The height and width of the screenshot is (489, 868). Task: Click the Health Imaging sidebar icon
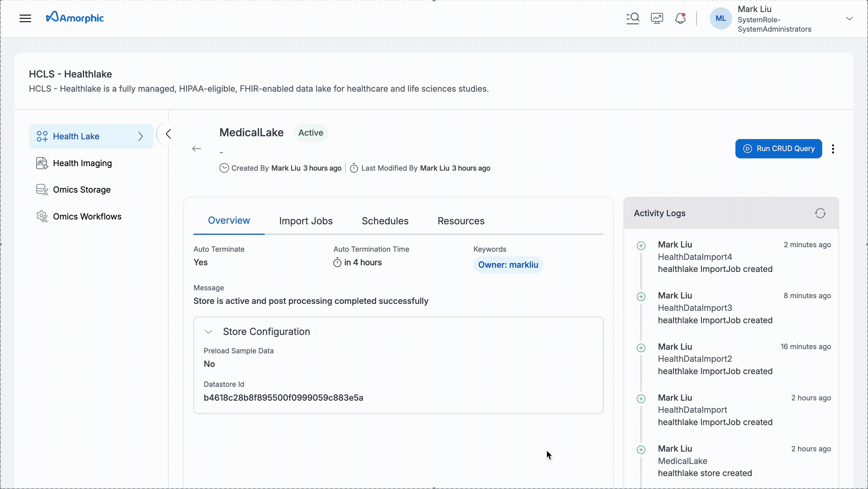[42, 163]
